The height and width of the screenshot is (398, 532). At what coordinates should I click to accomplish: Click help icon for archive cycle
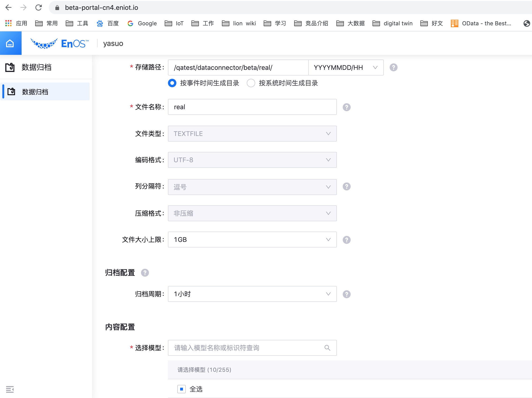(346, 294)
